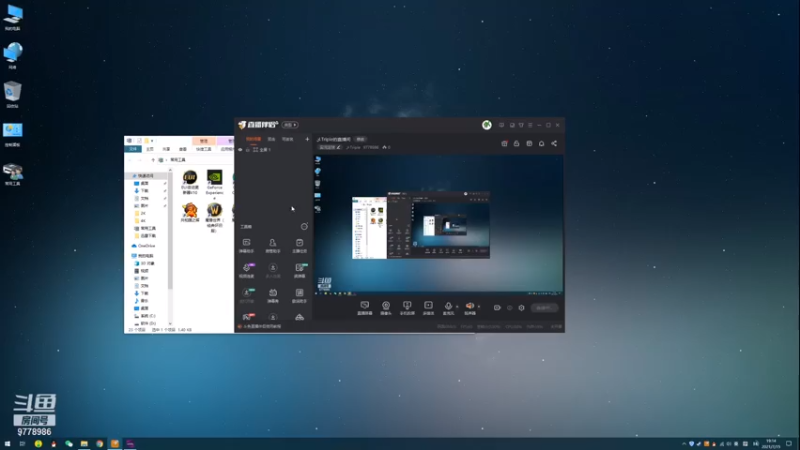
Task: Open the tool with purple badge in toolbox
Action: click(x=246, y=270)
